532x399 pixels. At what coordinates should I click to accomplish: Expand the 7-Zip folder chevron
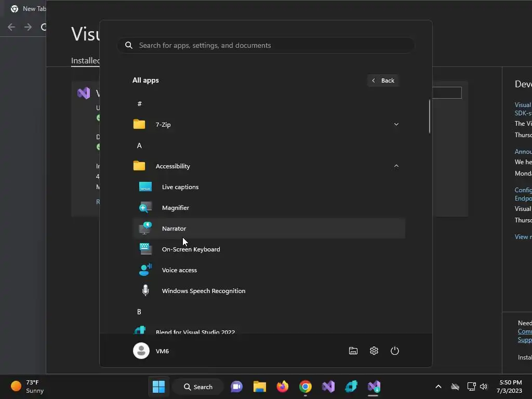[x=396, y=124]
